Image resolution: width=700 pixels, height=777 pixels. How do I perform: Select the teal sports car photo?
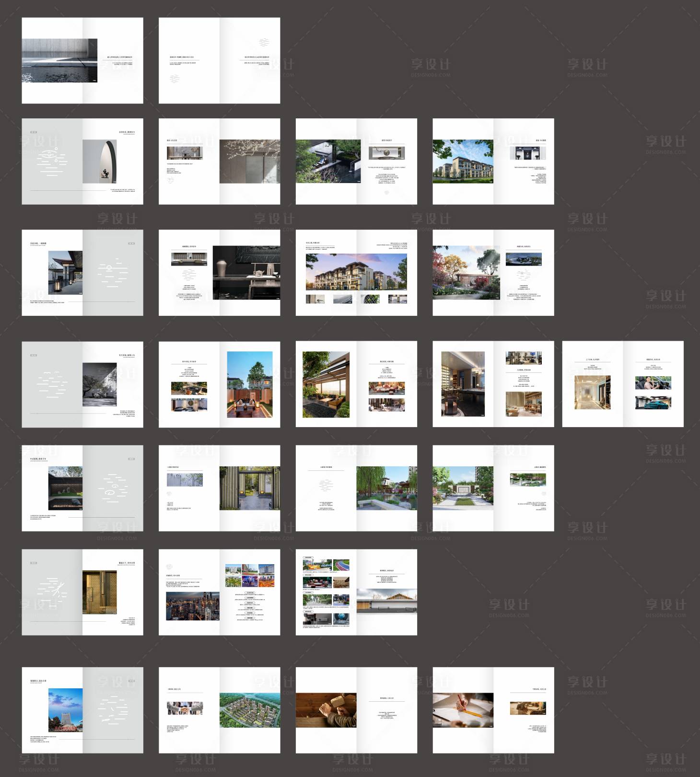click(x=653, y=402)
